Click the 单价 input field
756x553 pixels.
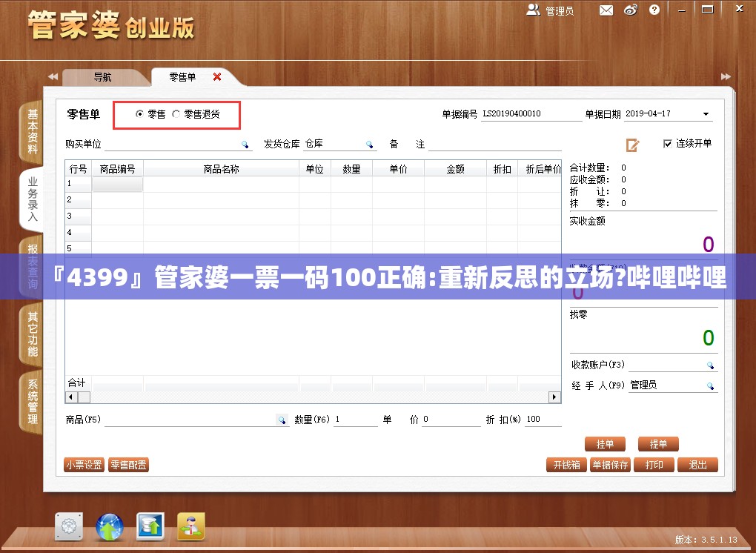(x=451, y=420)
